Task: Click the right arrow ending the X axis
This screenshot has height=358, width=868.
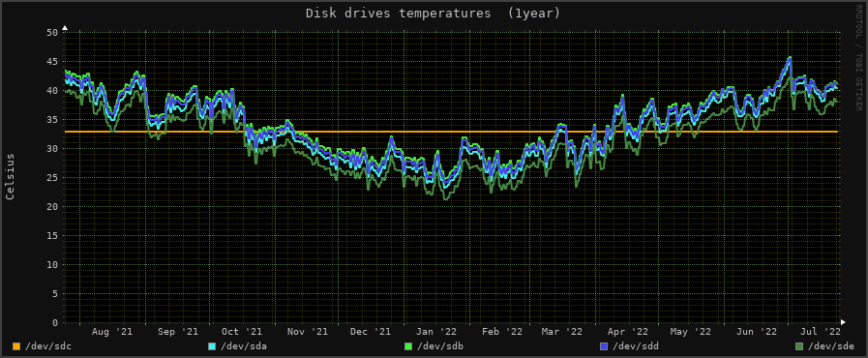Action: (x=843, y=321)
